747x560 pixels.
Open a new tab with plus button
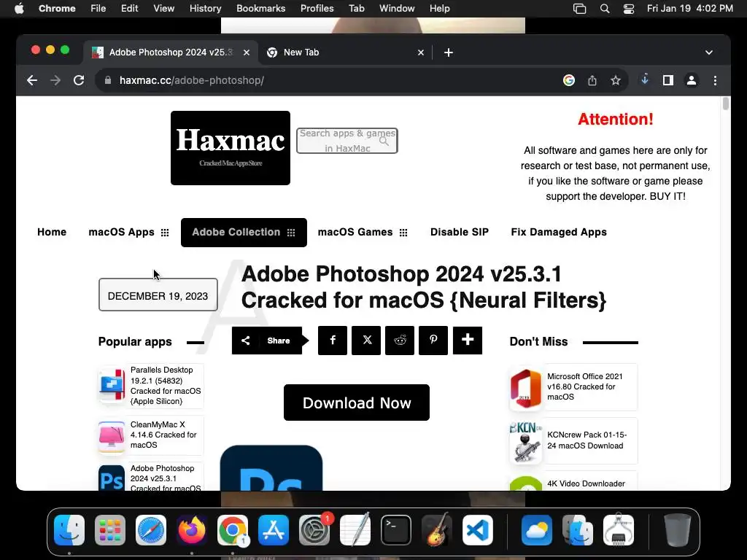[449, 52]
